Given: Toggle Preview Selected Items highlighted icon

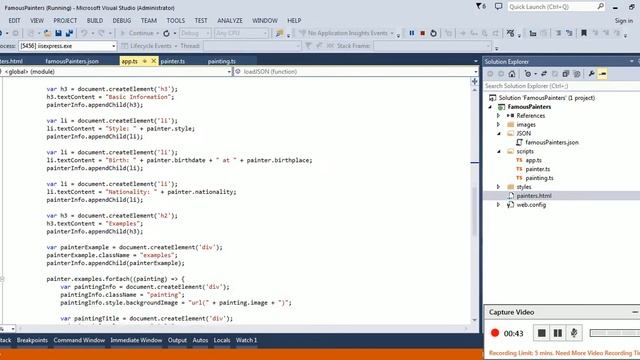Looking at the screenshot, I should pyautogui.click(x=602, y=74).
